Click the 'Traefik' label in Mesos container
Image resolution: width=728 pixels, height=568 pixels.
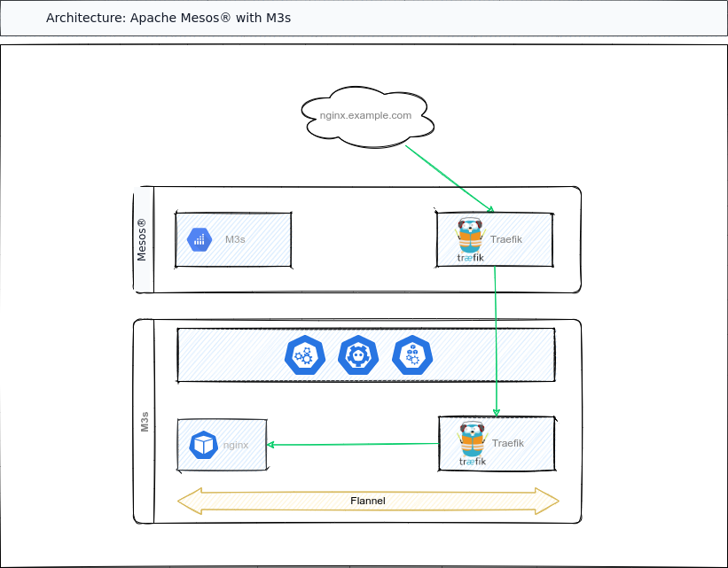coord(506,239)
